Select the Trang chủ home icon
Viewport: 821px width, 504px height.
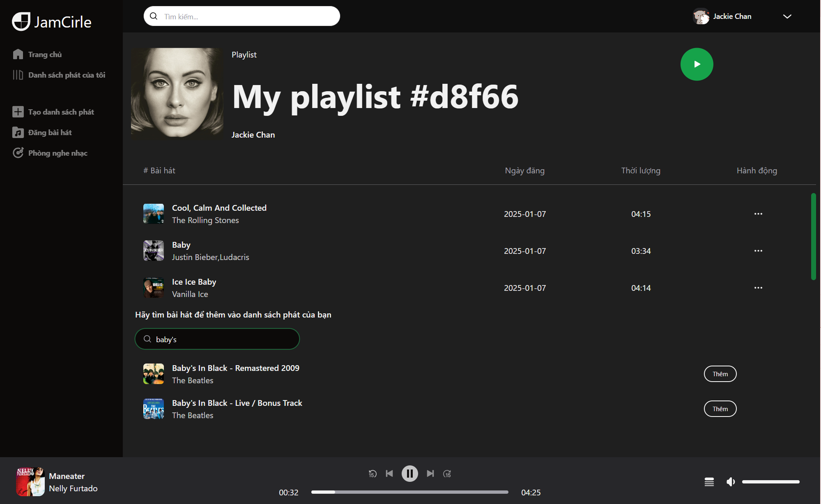click(x=18, y=54)
